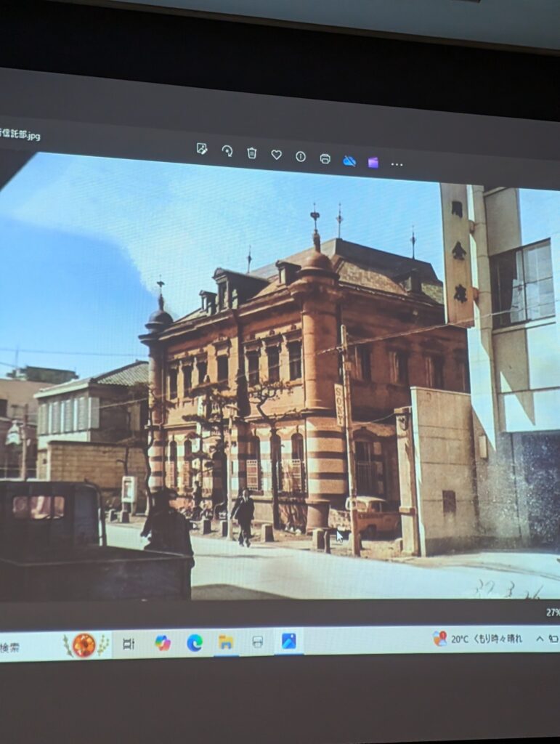Open the purple Clipchamp/Designer icon
Viewport: 560px width, 744px height.
pyautogui.click(x=373, y=162)
